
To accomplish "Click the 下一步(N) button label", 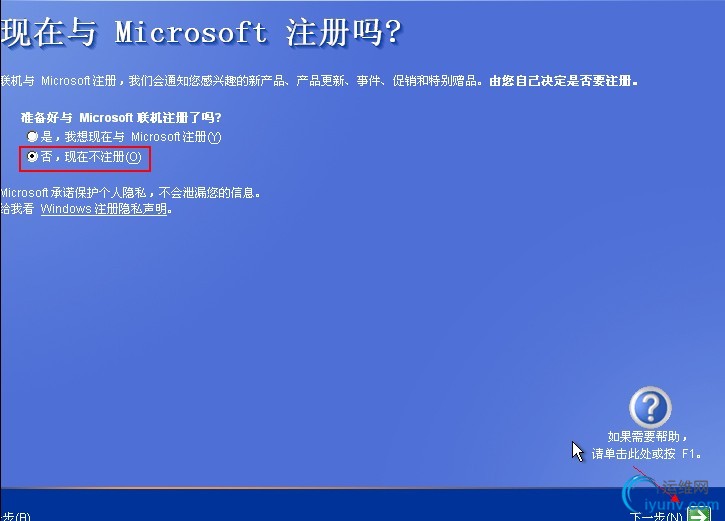I will click(x=656, y=516).
